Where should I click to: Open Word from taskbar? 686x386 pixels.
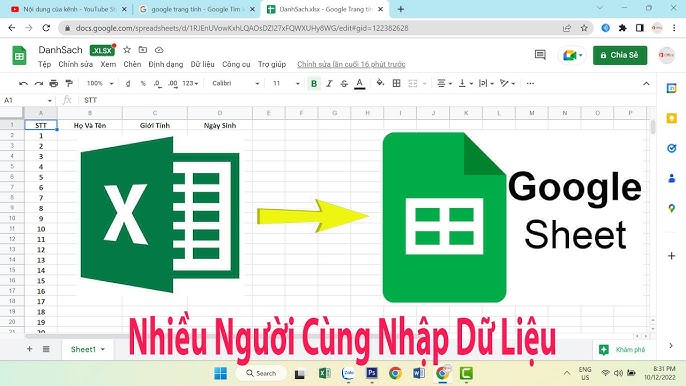(x=419, y=373)
